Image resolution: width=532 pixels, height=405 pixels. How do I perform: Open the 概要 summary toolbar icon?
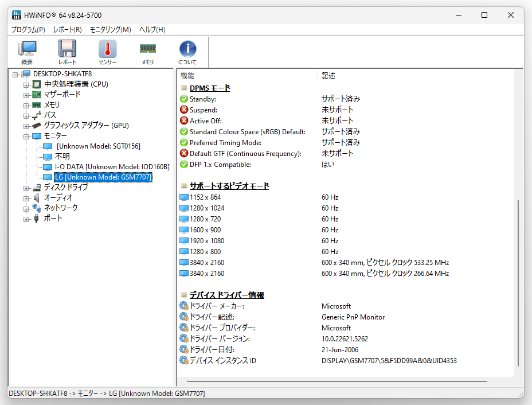(x=27, y=52)
